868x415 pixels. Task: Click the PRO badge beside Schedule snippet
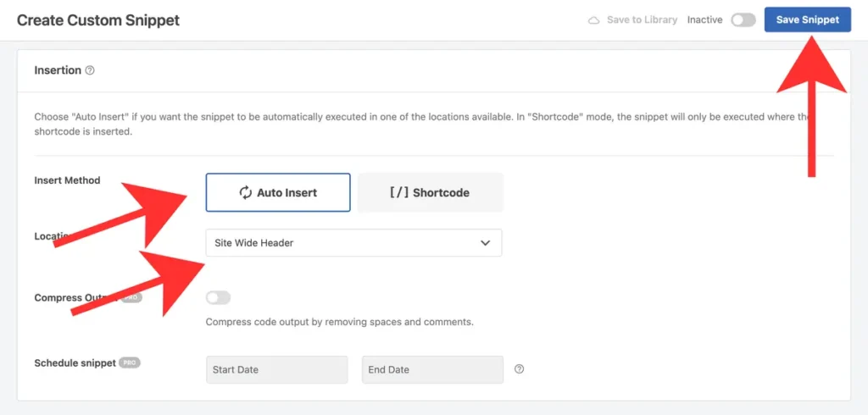pyautogui.click(x=130, y=362)
